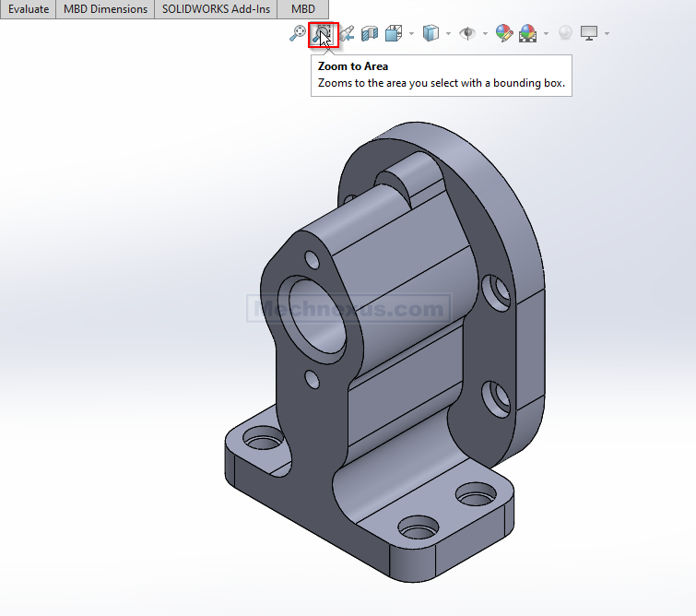
Task: Select the SOLIDWORKS Add-Ins tab
Action: [216, 9]
